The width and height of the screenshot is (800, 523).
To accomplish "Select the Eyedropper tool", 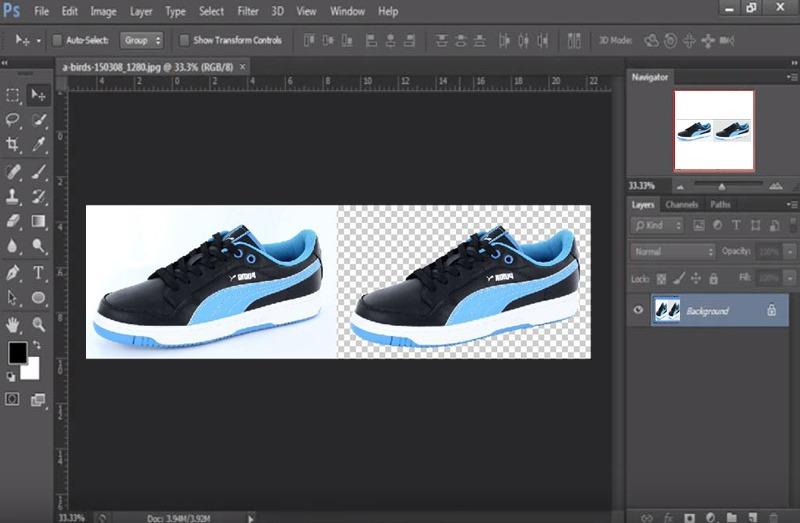I will (38, 144).
